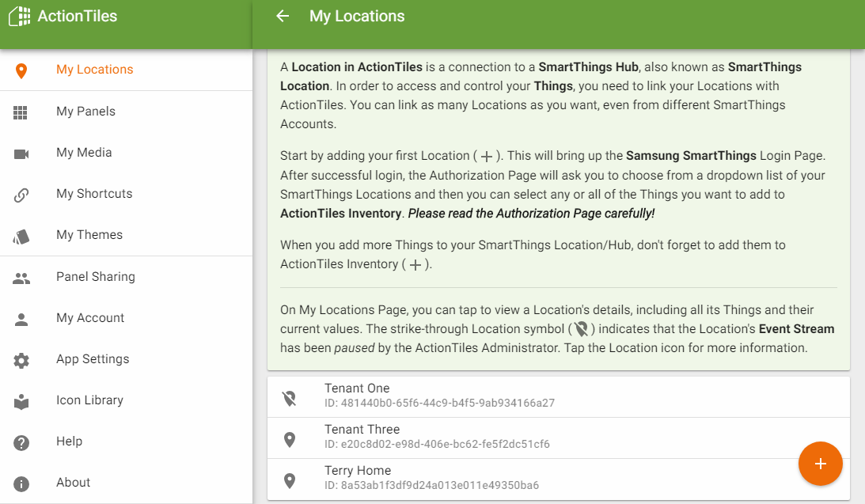Open About menu item
The image size is (865, 504).
click(127, 483)
